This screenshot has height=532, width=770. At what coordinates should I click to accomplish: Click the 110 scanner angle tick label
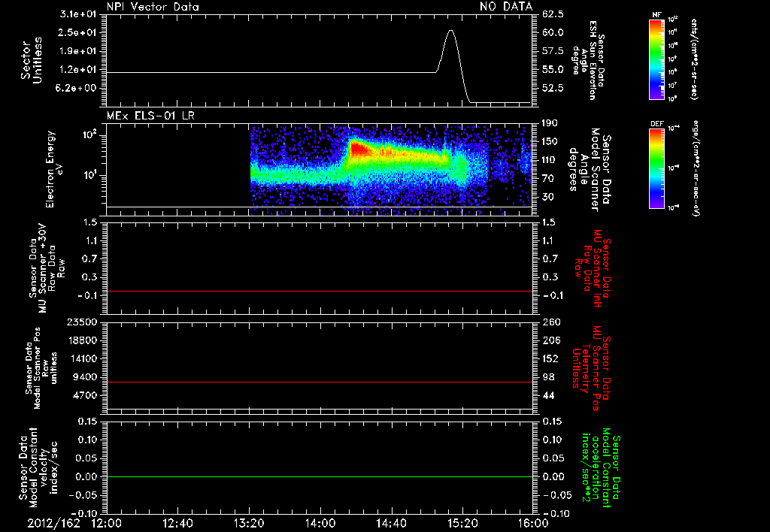point(550,160)
